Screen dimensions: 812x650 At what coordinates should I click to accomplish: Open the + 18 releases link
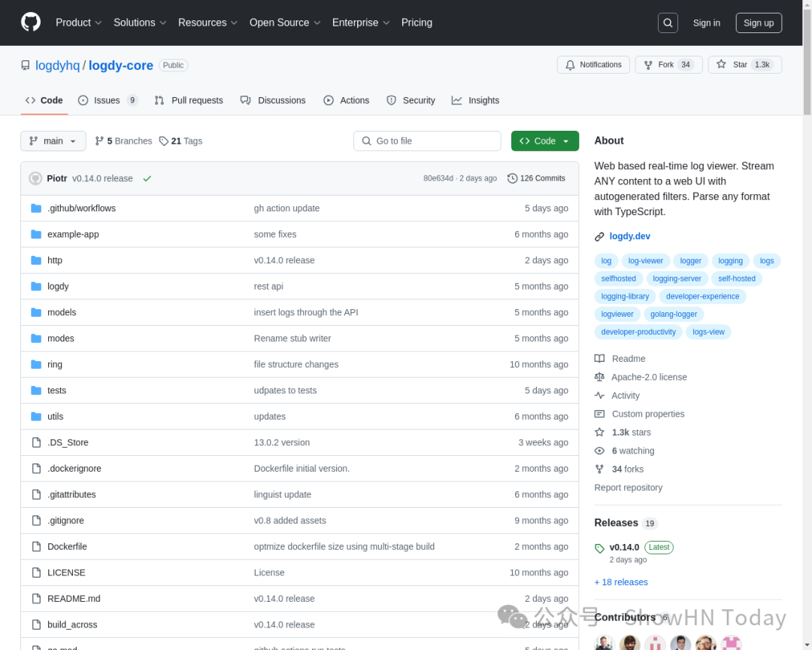click(x=621, y=582)
